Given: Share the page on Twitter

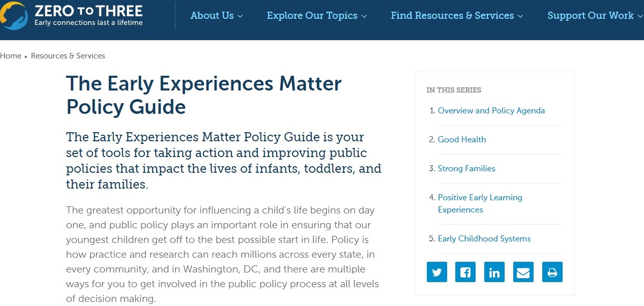Looking at the screenshot, I should [x=436, y=272].
